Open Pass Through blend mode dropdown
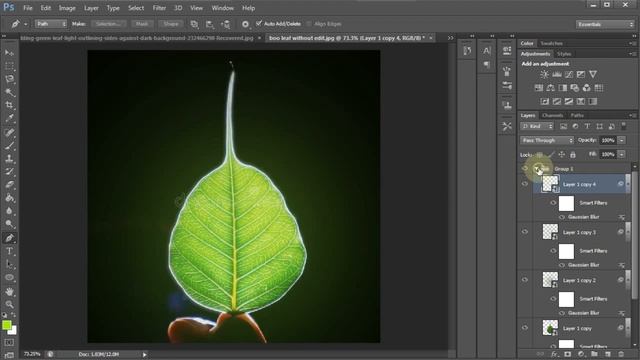Image resolution: width=640 pixels, height=360 pixels. click(x=547, y=140)
